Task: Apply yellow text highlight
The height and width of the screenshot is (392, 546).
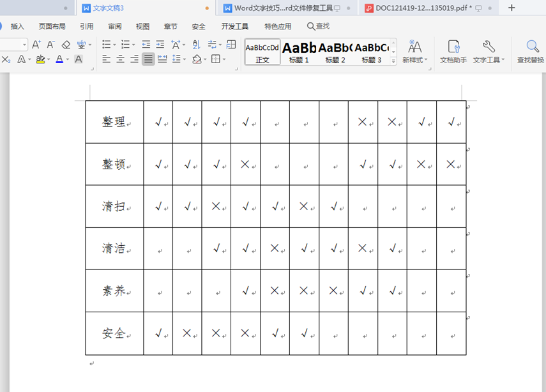Action: [40, 59]
